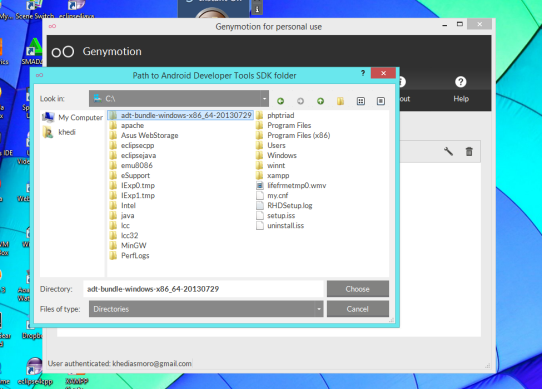Image resolution: width=542 pixels, height=389 pixels.
Task: Select the eclipsecpp folder
Action: [x=132, y=145]
